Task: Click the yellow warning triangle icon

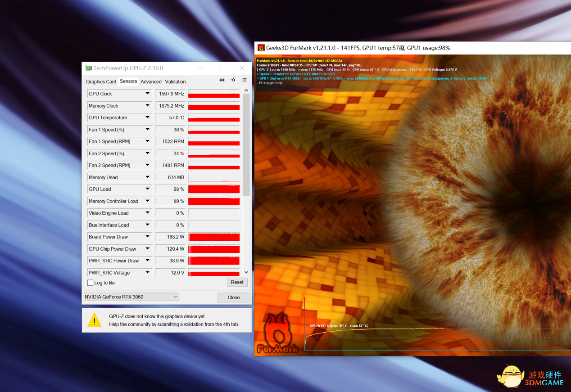Action: click(95, 320)
